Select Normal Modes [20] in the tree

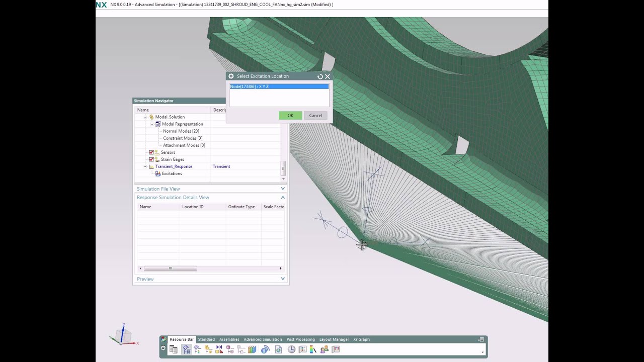181,131
